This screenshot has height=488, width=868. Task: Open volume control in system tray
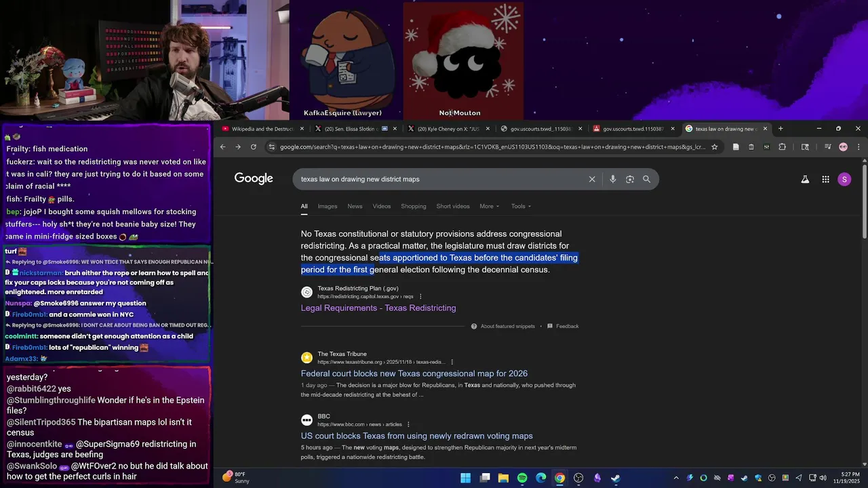point(823,478)
